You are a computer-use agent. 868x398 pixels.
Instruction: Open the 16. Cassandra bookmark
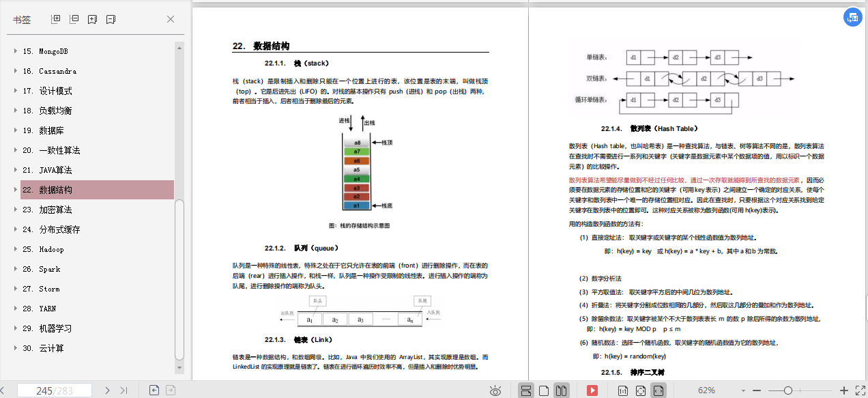tap(49, 71)
